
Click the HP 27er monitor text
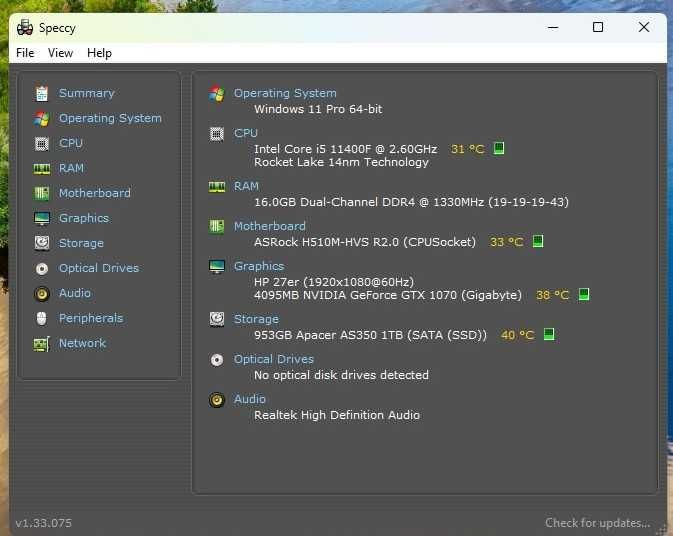pos(334,282)
